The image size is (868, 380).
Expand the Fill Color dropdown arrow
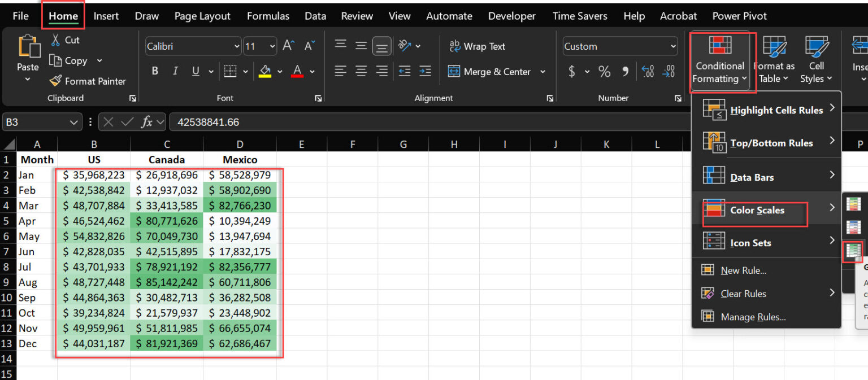(279, 71)
